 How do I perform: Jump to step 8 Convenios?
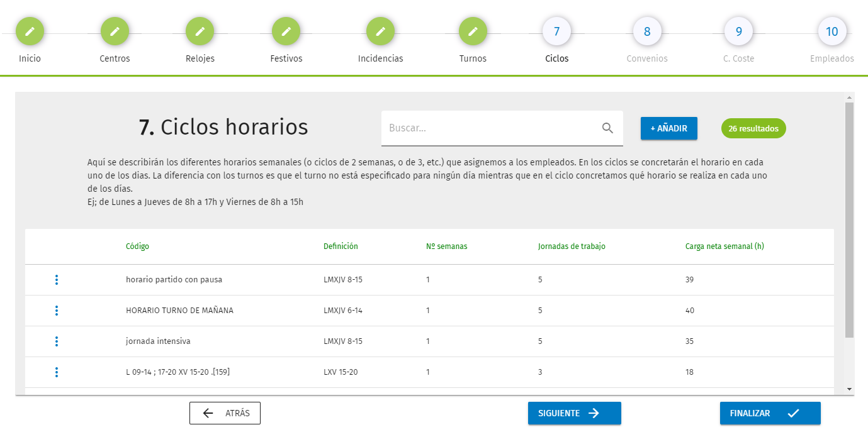click(x=647, y=31)
